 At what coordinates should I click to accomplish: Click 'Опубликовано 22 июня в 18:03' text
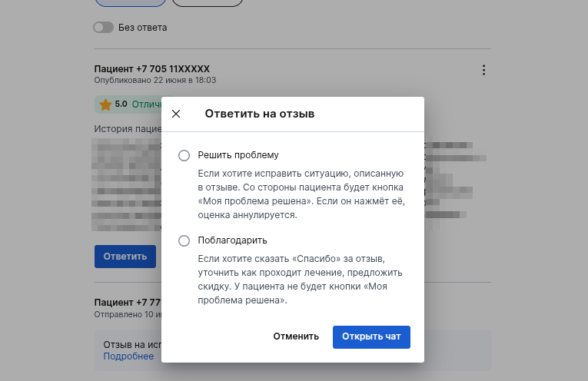click(x=154, y=80)
